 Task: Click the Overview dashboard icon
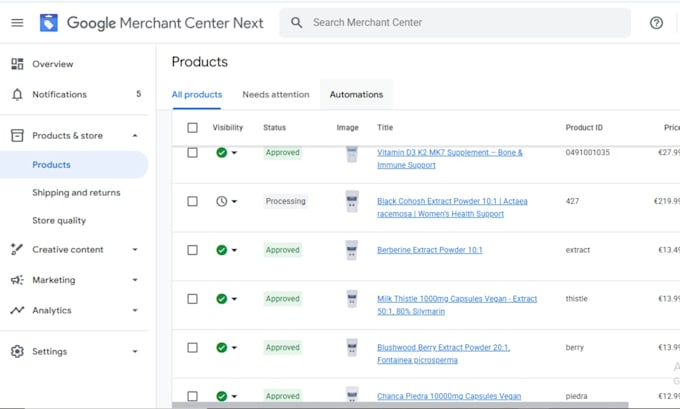click(17, 64)
